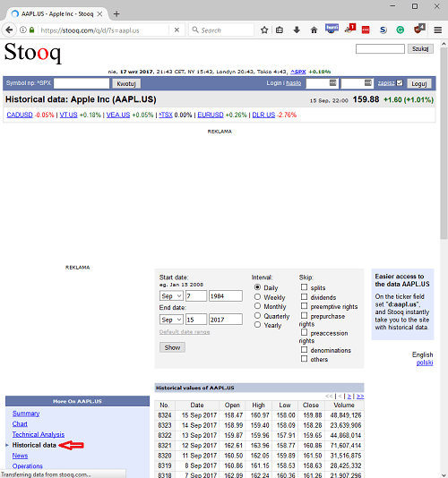Check the skip prepurchase rights checkbox

(x=304, y=315)
